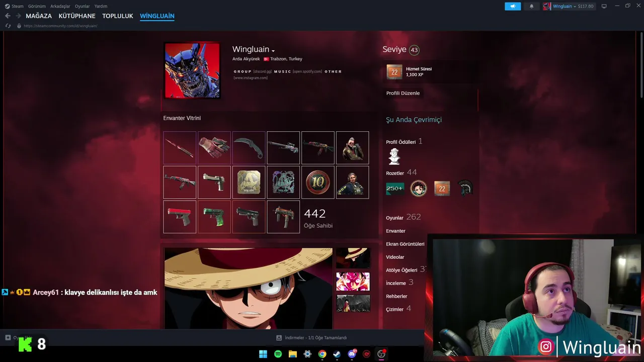Go back with the left arrow
This screenshot has height=362, width=644.
[8, 16]
